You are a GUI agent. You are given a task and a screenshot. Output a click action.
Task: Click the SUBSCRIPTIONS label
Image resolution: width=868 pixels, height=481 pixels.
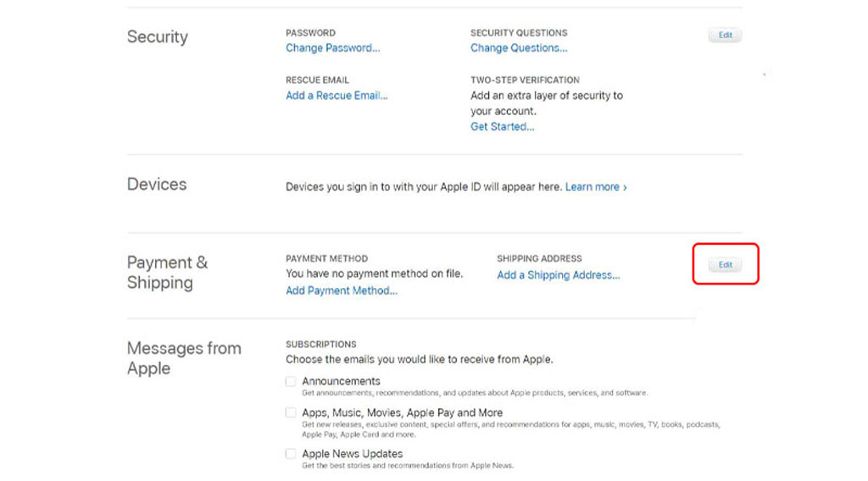tap(321, 344)
